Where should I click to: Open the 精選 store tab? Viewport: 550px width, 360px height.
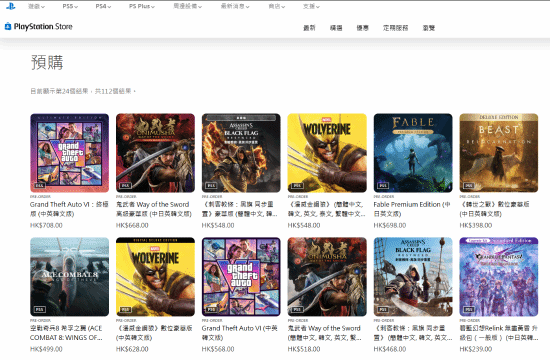pyautogui.click(x=336, y=28)
